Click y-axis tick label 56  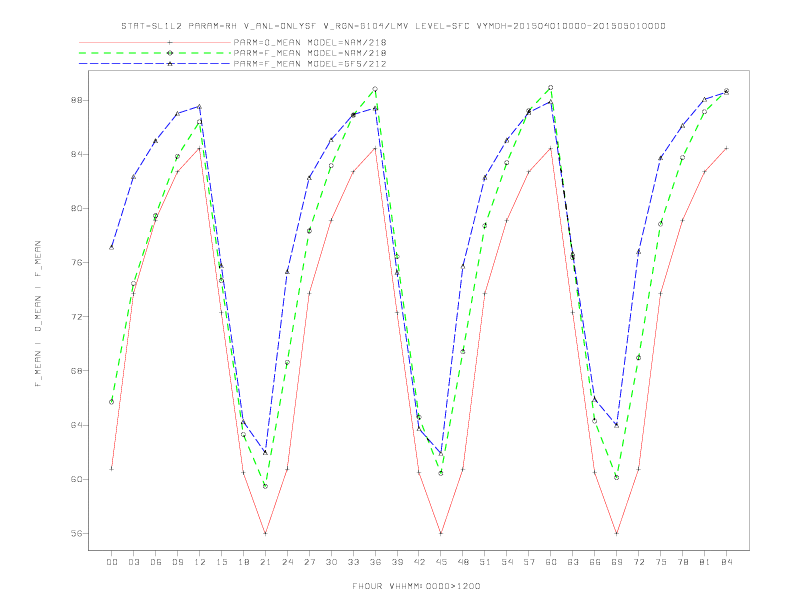pos(77,533)
